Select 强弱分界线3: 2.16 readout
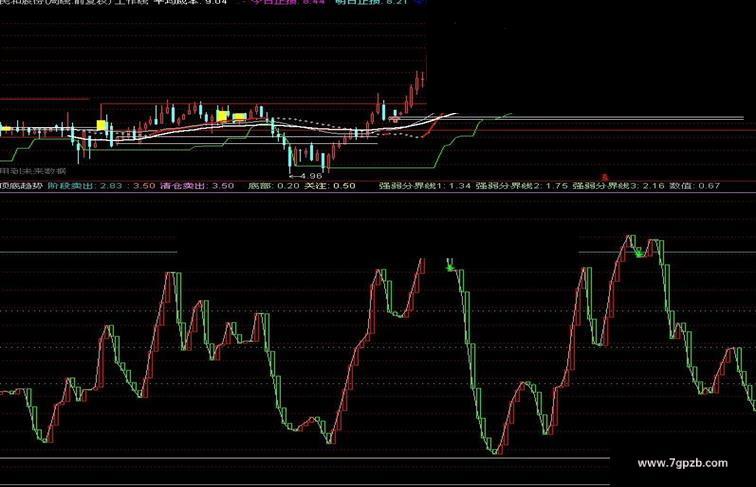The width and height of the screenshot is (756, 487). coord(619,186)
